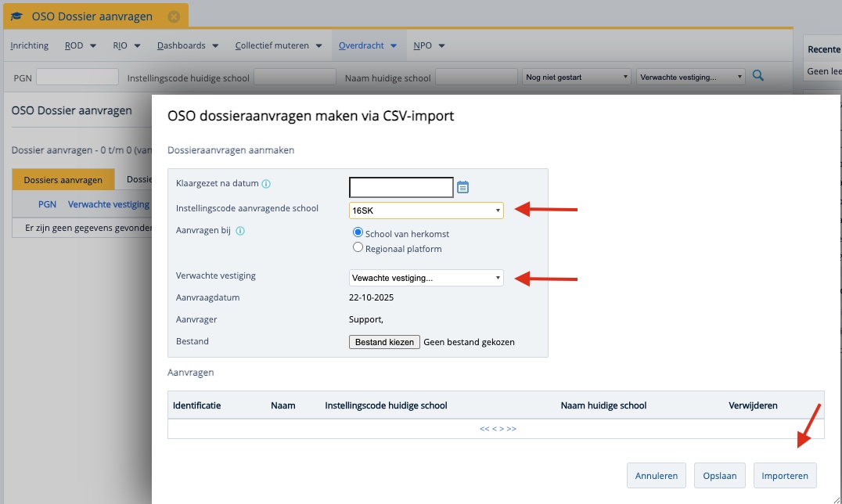The image size is (842, 504).
Task: Click the magnifying glass search icon
Action: 757,76
